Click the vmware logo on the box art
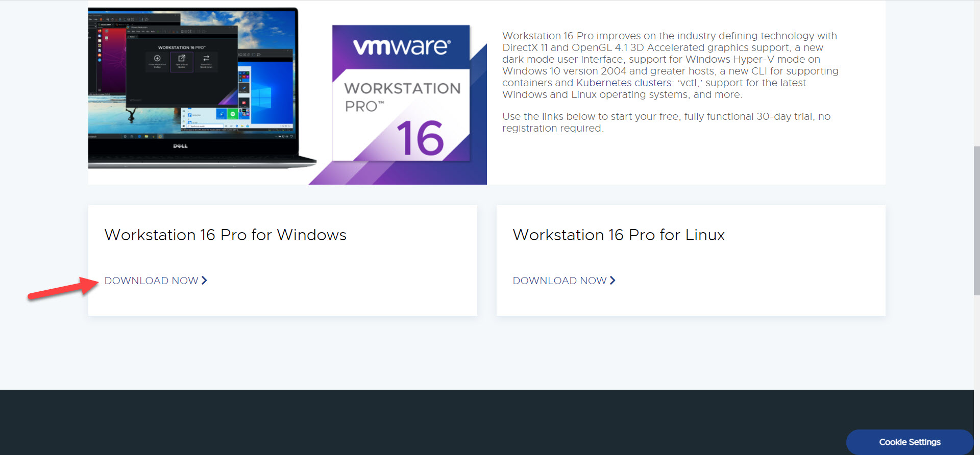This screenshot has width=980, height=455. point(402,46)
